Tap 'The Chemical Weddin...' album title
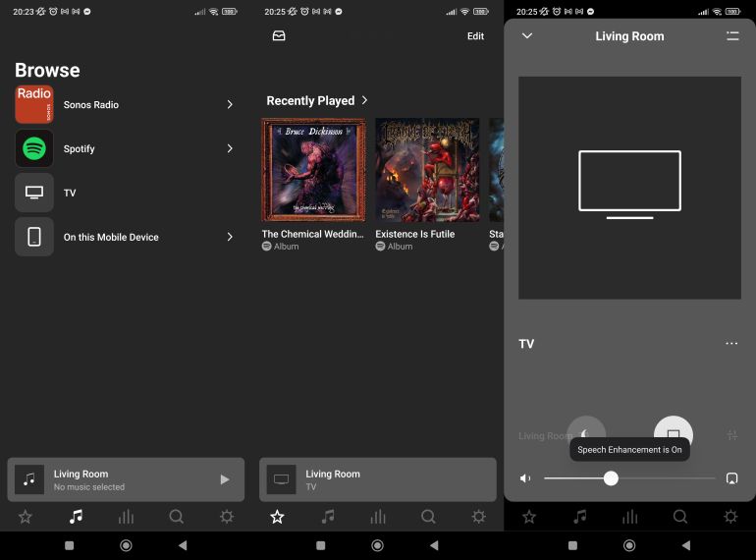 pos(312,234)
